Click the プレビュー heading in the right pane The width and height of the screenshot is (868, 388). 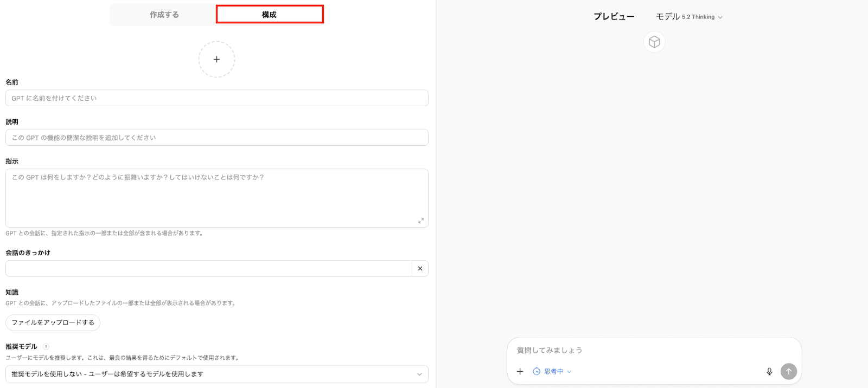point(614,17)
